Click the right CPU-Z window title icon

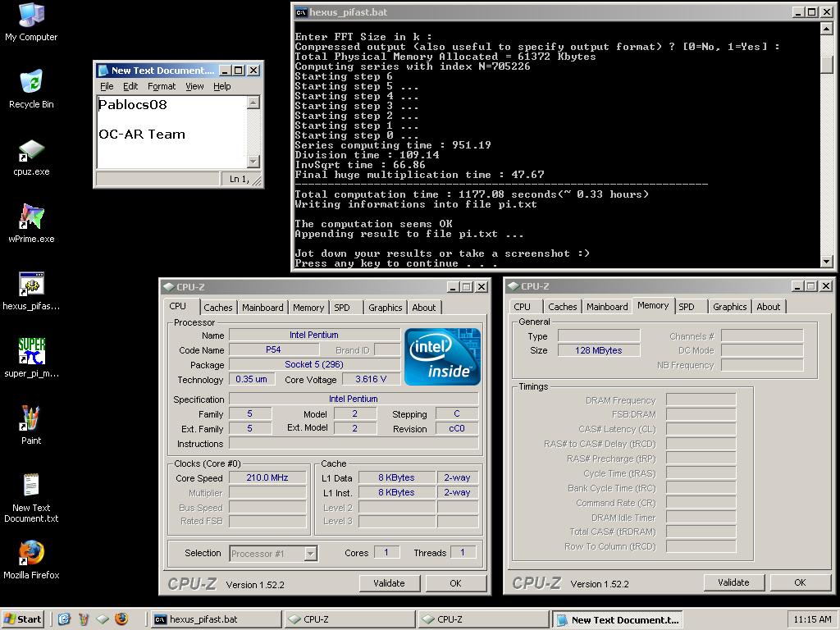click(x=514, y=286)
